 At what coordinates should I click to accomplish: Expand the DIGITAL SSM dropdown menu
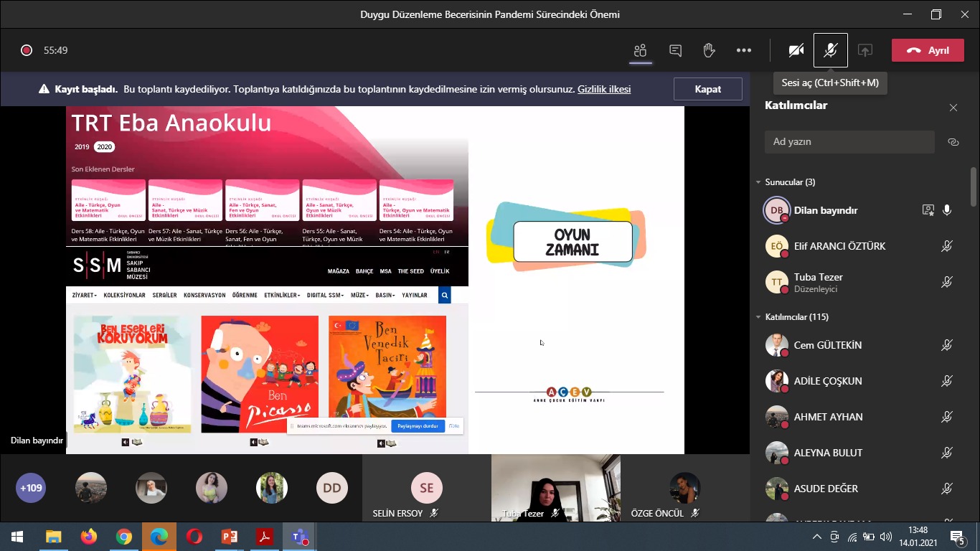coord(326,295)
